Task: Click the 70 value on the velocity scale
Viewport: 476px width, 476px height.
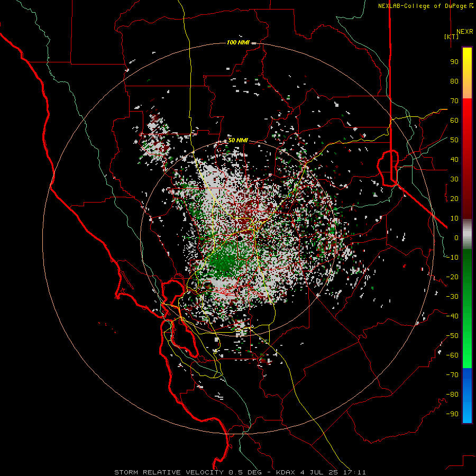Action: [454, 101]
